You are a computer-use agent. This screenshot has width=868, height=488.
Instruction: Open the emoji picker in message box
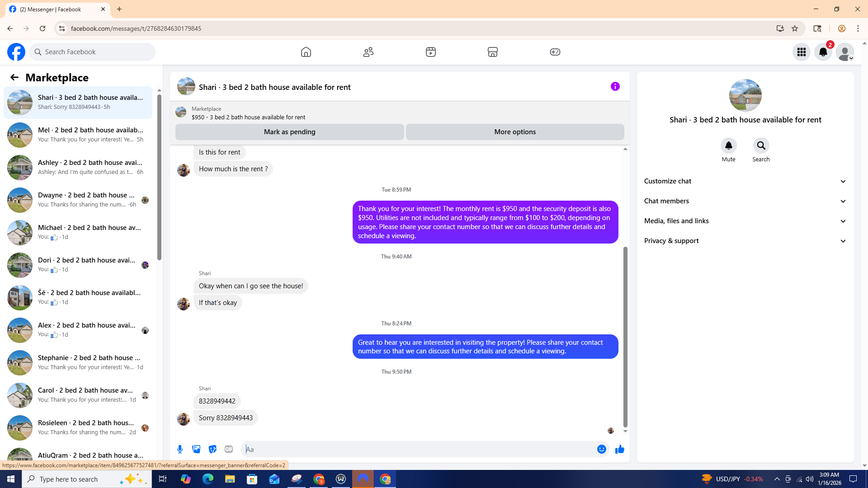click(x=601, y=449)
